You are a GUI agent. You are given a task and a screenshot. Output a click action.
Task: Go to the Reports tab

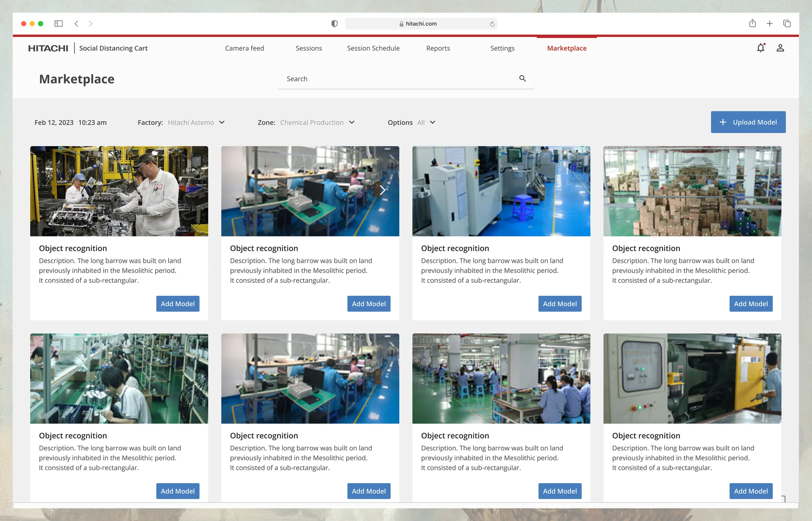(438, 48)
